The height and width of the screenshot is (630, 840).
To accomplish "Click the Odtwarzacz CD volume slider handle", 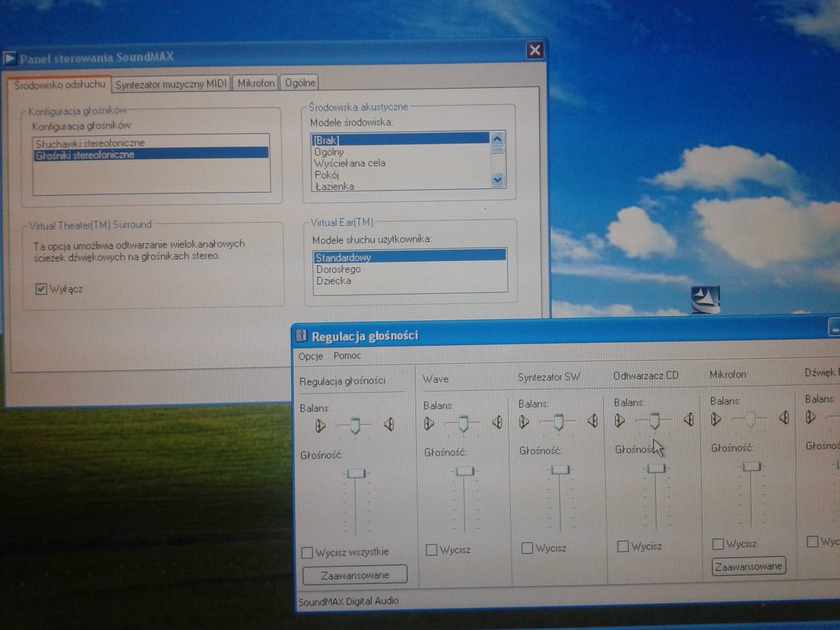I will tap(656, 468).
